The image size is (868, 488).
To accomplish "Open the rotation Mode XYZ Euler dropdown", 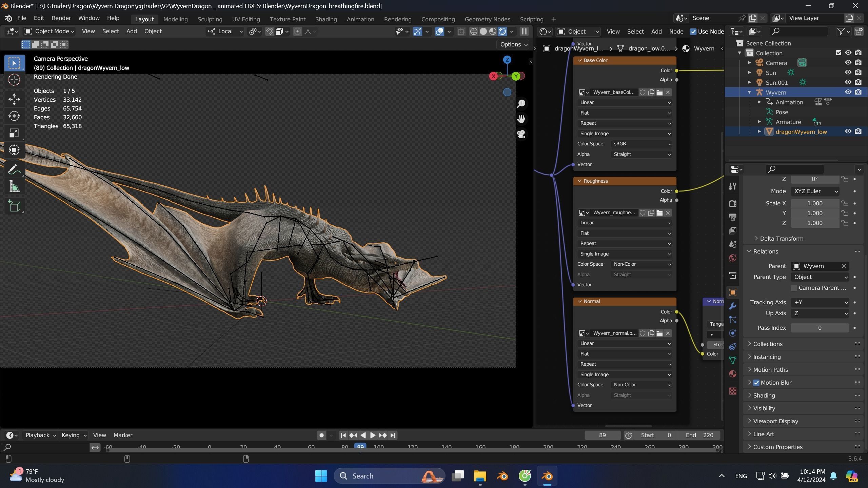I will [815, 191].
